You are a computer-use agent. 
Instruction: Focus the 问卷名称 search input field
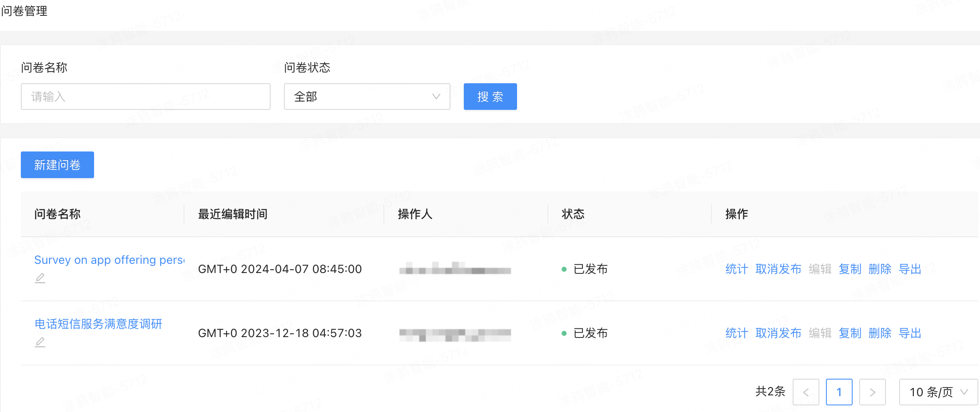click(145, 97)
